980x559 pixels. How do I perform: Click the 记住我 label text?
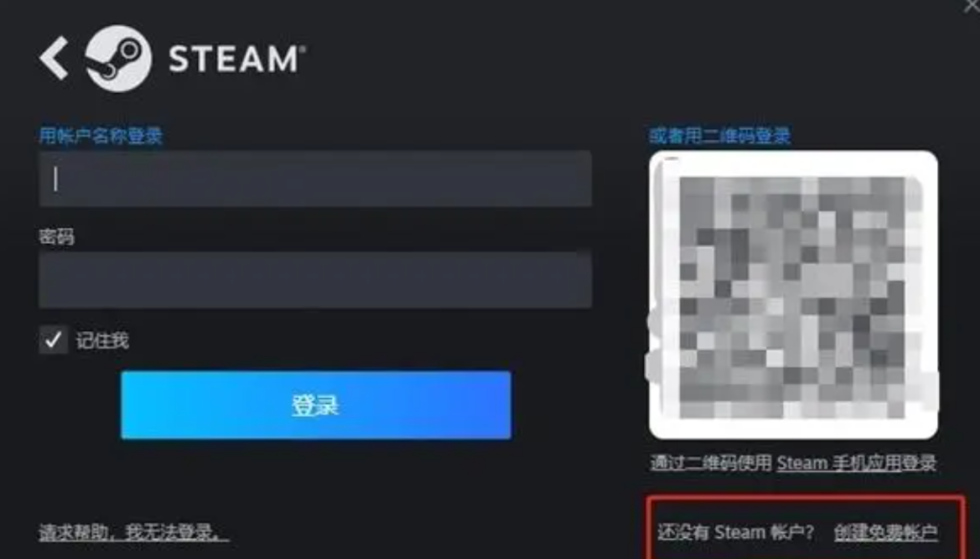[x=102, y=340]
